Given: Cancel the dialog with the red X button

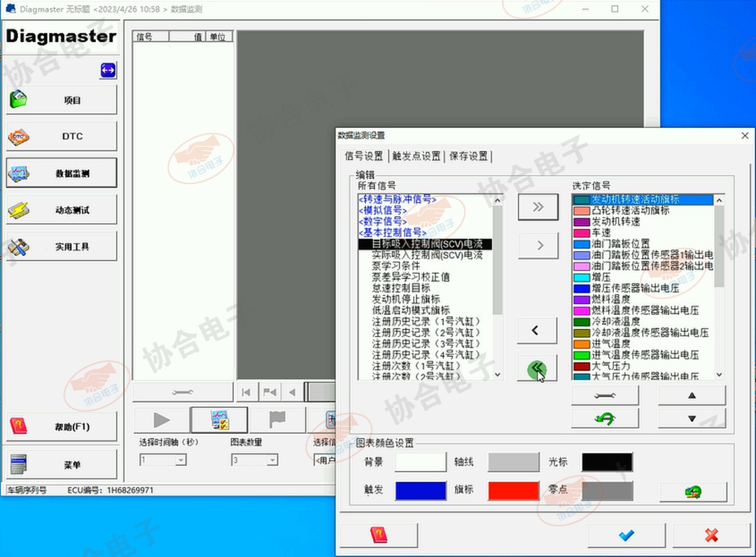Looking at the screenshot, I should 711,535.
